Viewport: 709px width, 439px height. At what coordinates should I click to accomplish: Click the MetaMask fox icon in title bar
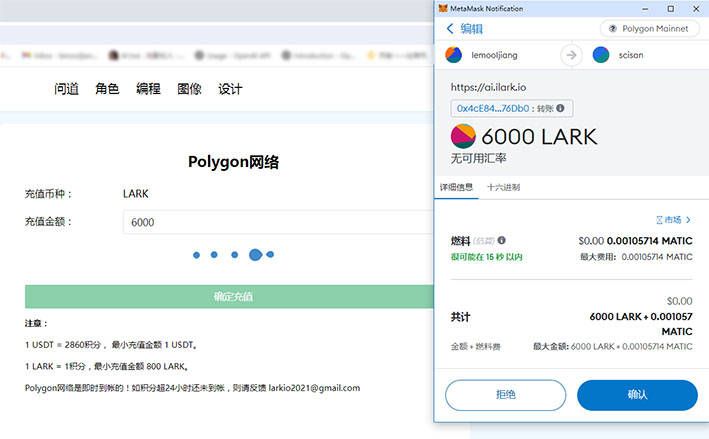tap(443, 9)
